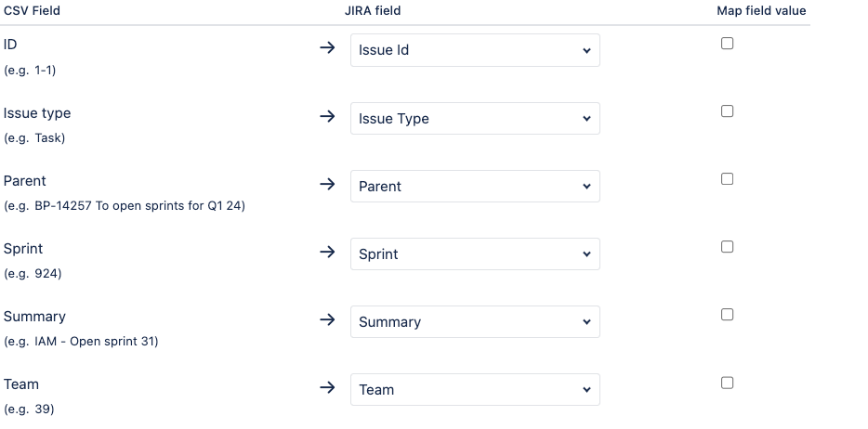868x429 pixels.
Task: Open the Parent JIRA field dropdown
Action: (x=475, y=186)
